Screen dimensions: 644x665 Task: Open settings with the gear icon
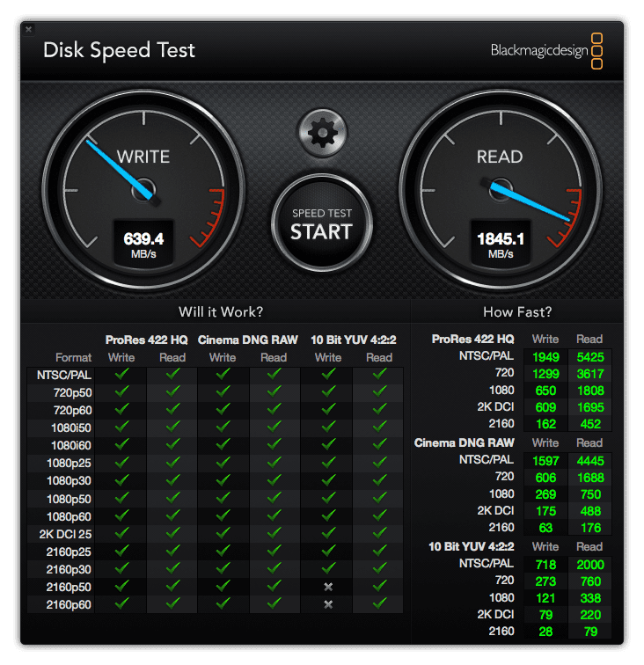[322, 133]
